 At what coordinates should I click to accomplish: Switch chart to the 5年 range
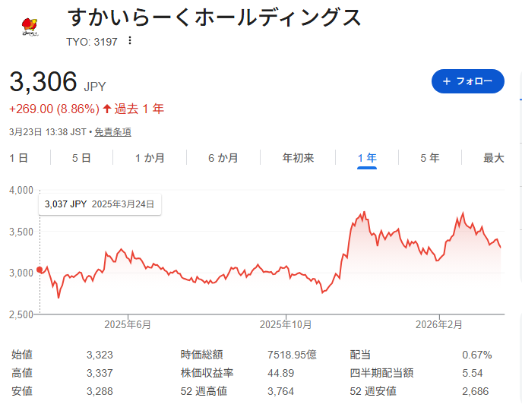(429, 158)
